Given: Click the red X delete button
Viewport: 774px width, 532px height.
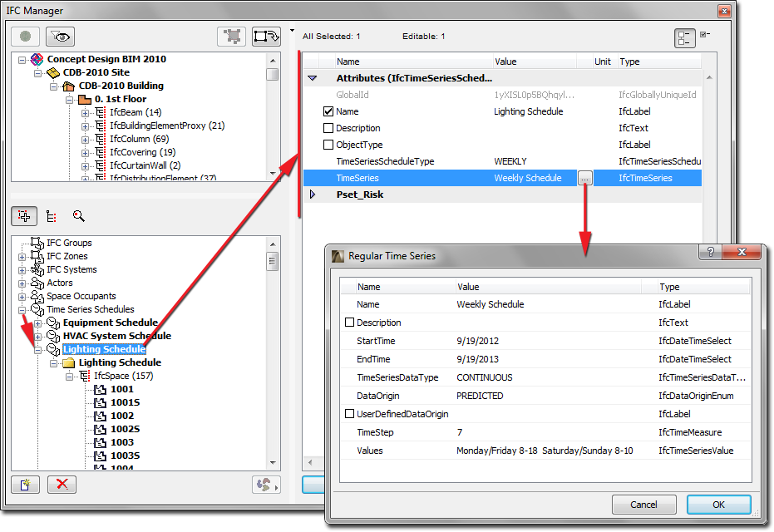Looking at the screenshot, I should tap(62, 485).
